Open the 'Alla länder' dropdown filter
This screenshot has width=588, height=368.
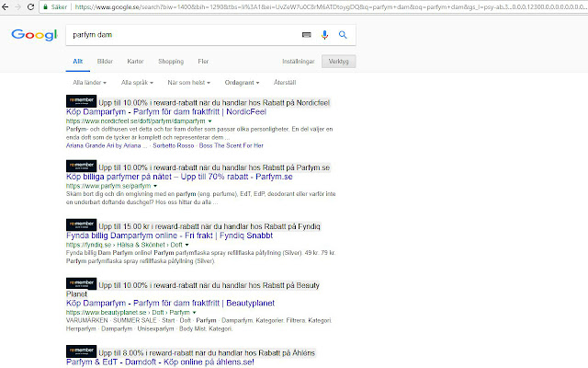[90, 83]
